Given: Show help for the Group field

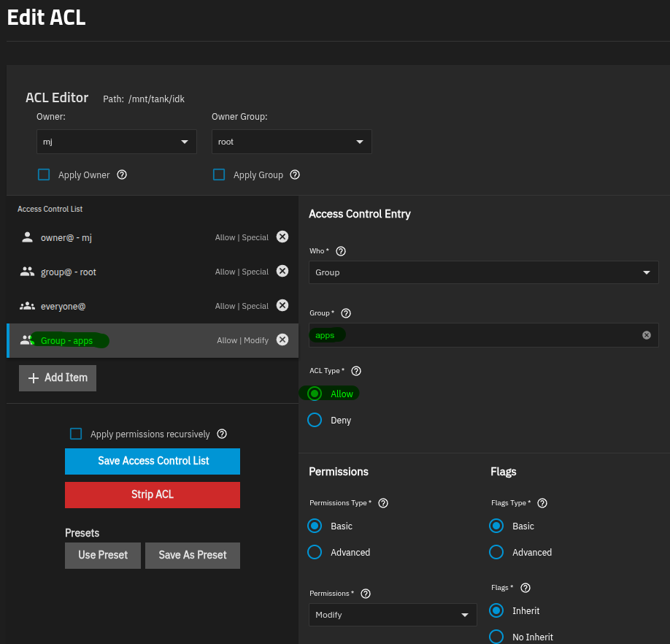Looking at the screenshot, I should 346,313.
